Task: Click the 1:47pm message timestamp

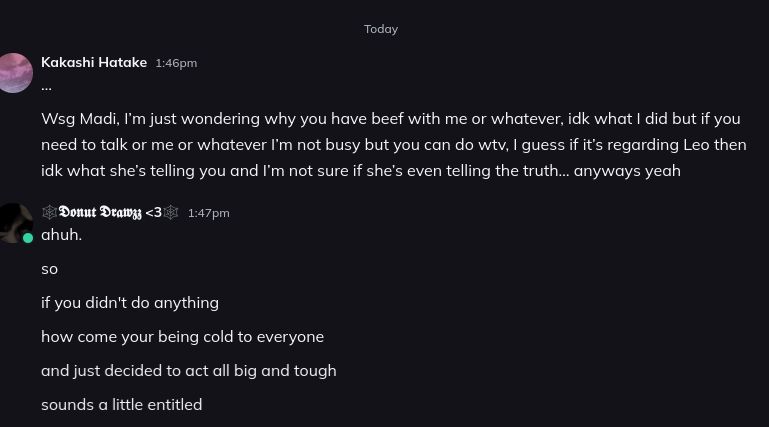Action: pyautogui.click(x=209, y=213)
